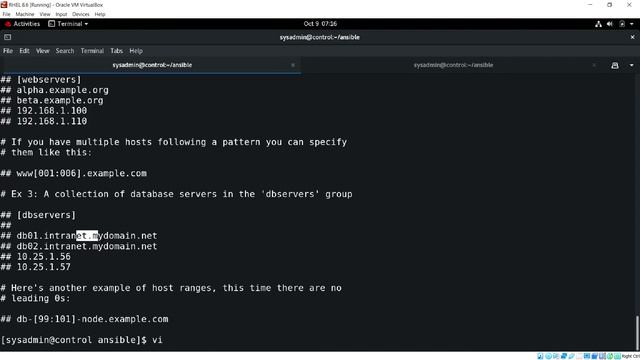Image resolution: width=640 pixels, height=360 pixels.
Task: Click the VirtualBox optical disc status icon
Action: pyautogui.click(x=548, y=356)
